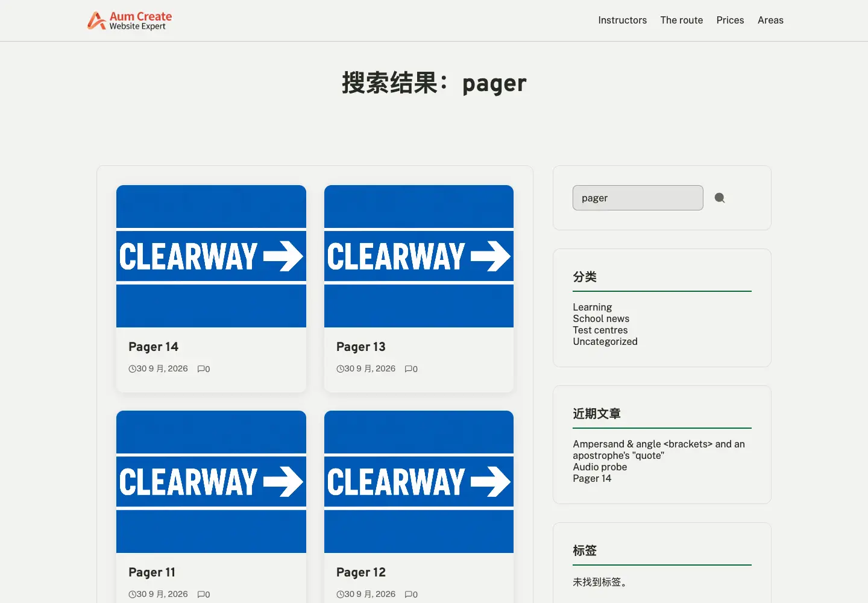
Task: Submit search with the magnifier icon
Action: pyautogui.click(x=720, y=198)
